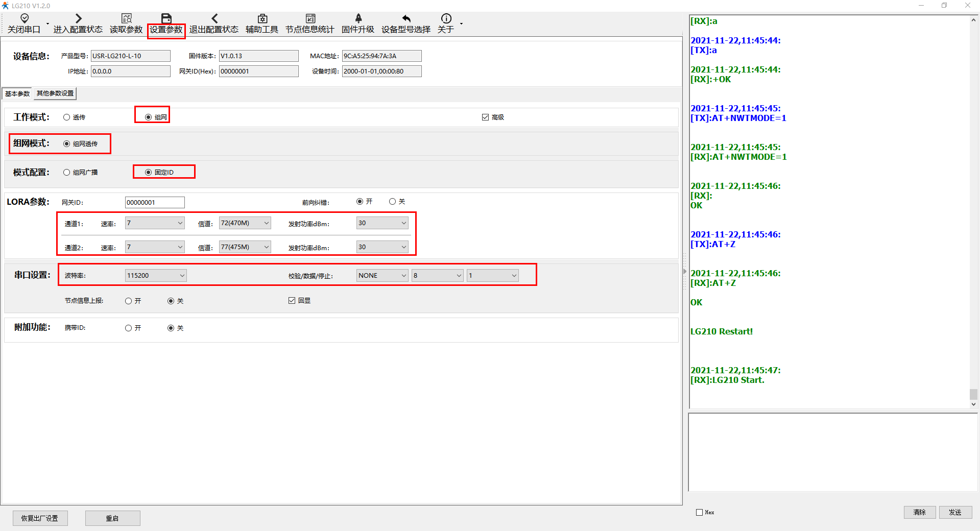The height and width of the screenshot is (531, 980).
Task: Toggle the 回显 echo checkbox
Action: [292, 301]
